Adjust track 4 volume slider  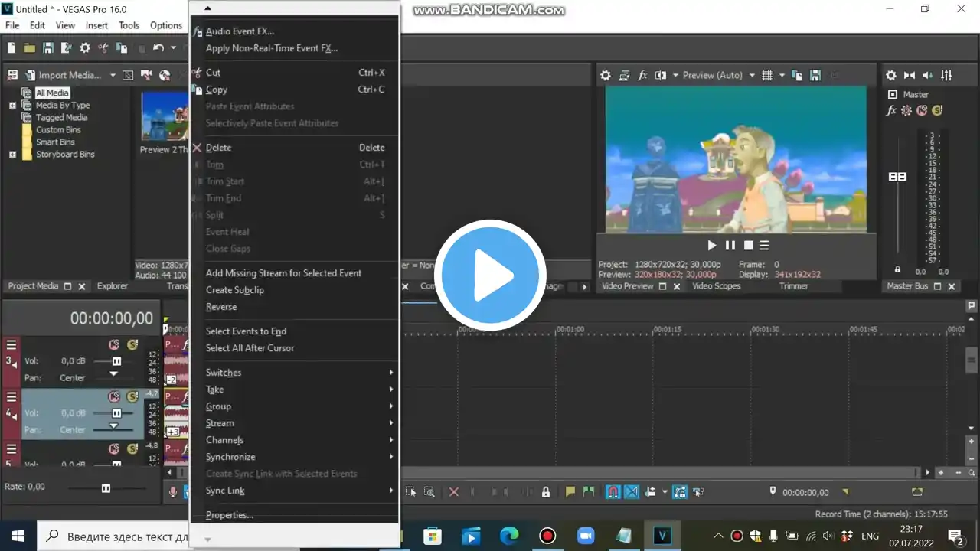point(116,413)
